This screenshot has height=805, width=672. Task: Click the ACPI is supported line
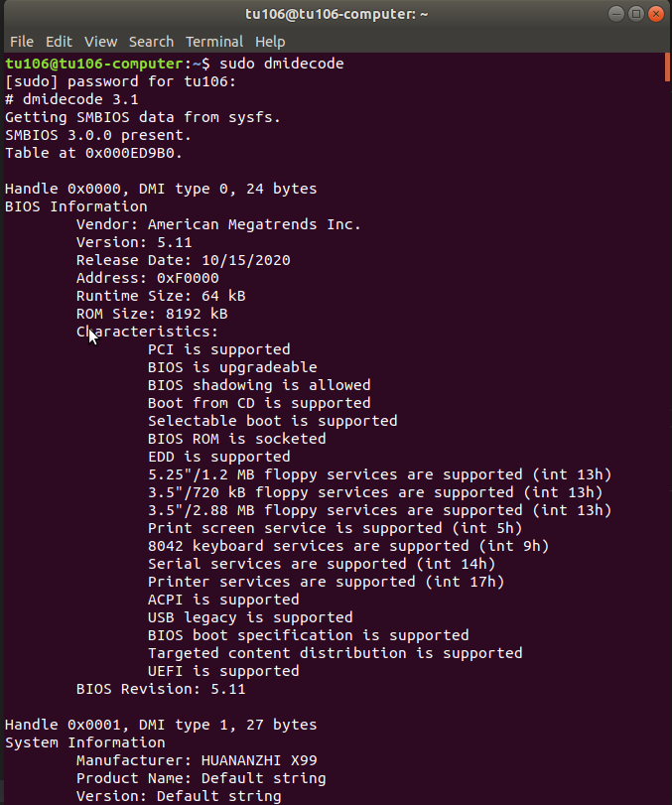point(223,600)
